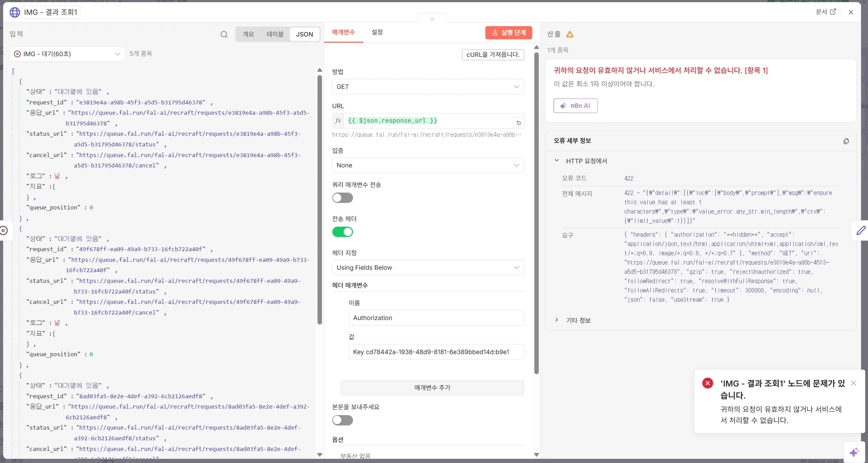Click the warning triangle beside 산출
This screenshot has height=463, width=868.
click(x=569, y=34)
